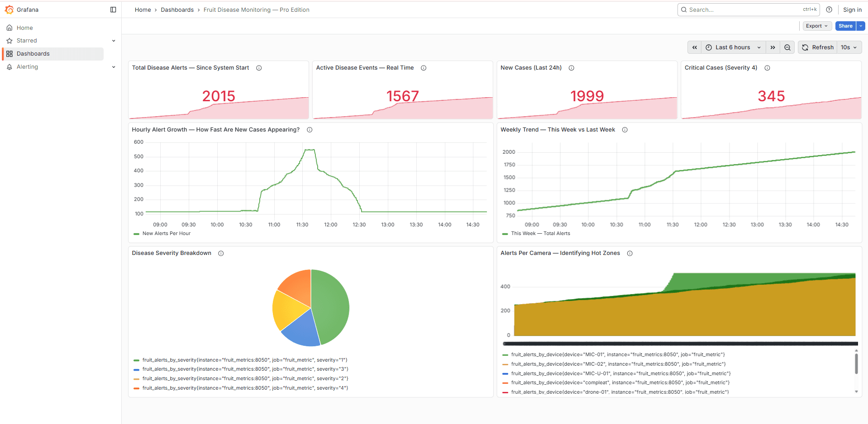Shift time range forward
Screen dimensions: 868x424
click(x=773, y=47)
